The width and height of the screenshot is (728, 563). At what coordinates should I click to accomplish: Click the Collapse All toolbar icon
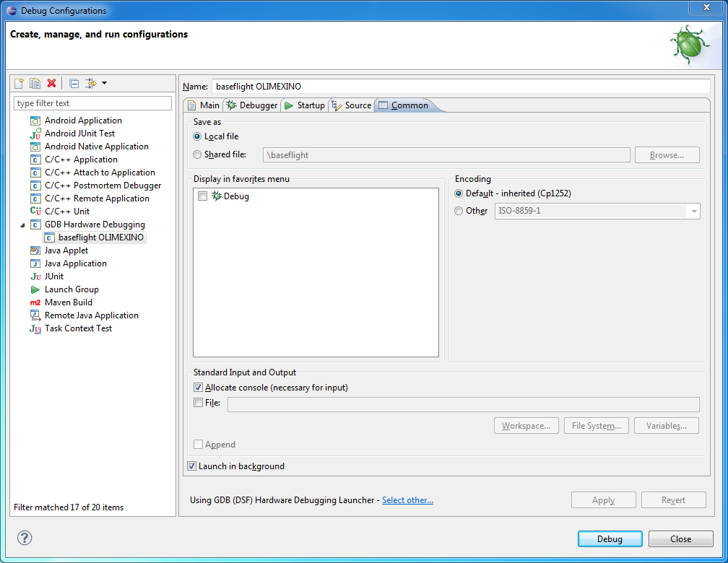[x=74, y=84]
